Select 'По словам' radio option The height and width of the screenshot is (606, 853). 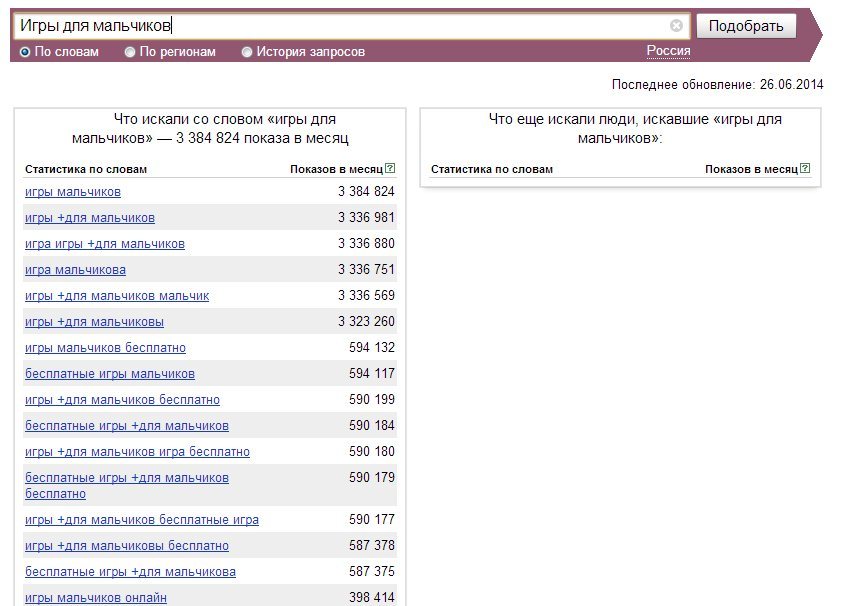59,52
